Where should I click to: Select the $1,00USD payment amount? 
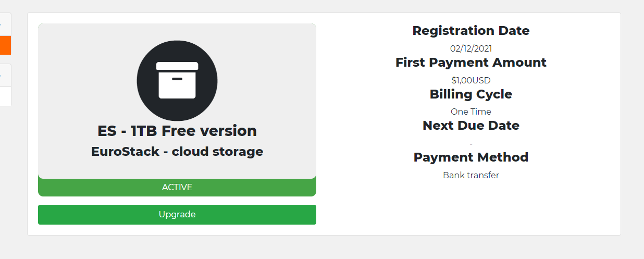471,80
